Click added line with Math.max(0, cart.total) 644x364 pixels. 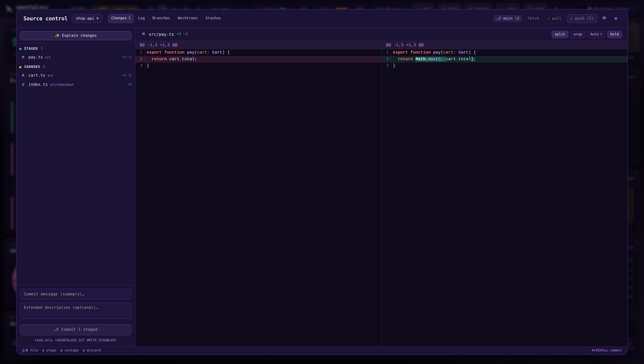(x=505, y=59)
